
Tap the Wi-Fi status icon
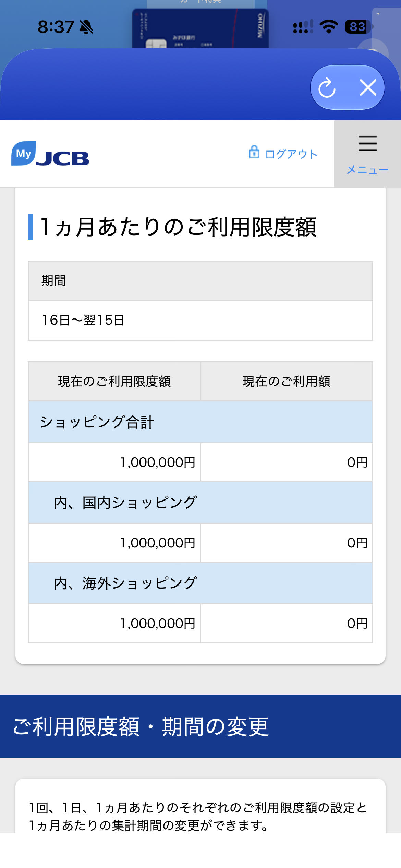pos(329,27)
